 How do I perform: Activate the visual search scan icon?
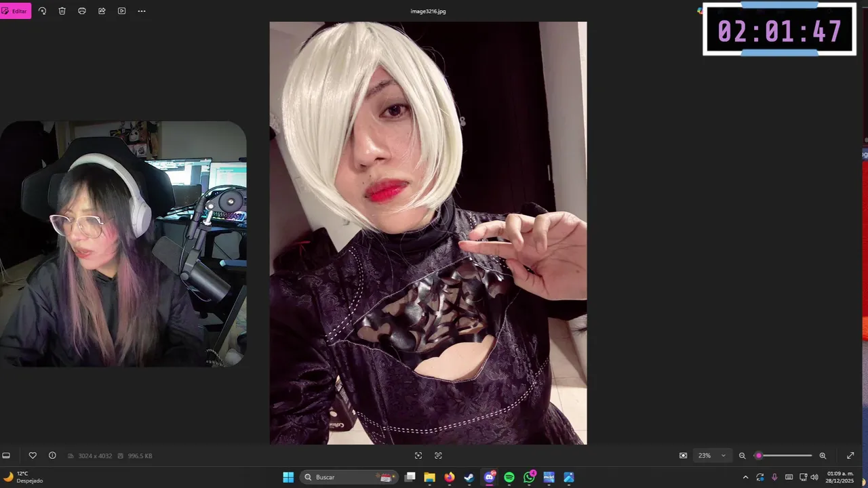coord(418,455)
